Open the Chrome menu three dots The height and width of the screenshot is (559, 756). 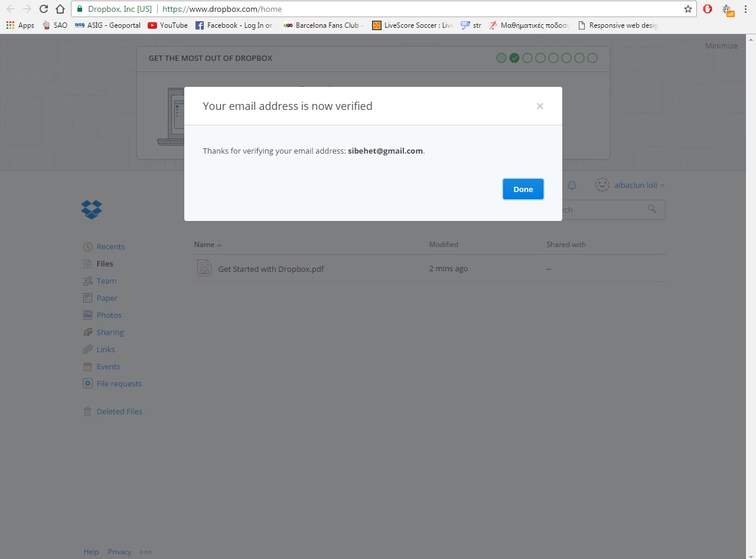pos(745,9)
